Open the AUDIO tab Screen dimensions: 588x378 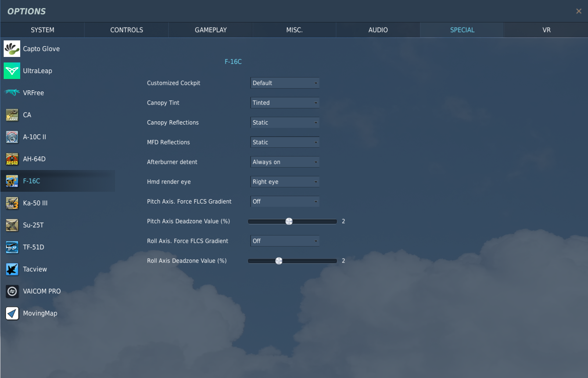point(378,30)
